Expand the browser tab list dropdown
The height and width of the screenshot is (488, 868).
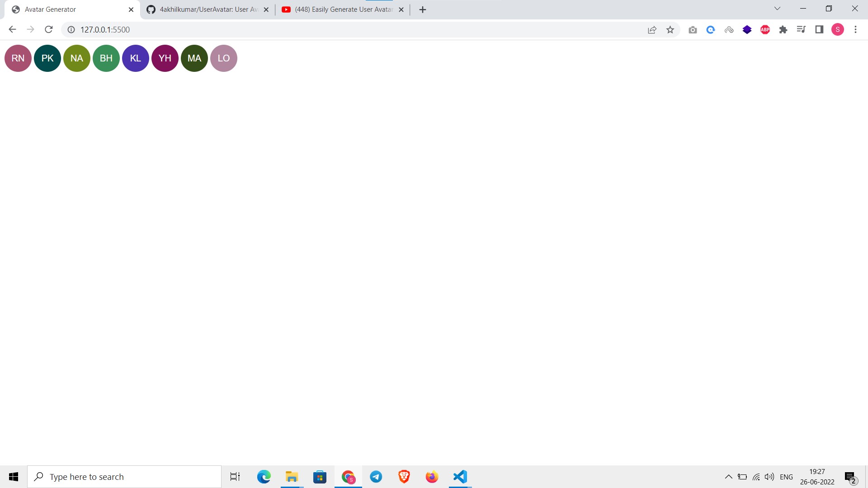(x=776, y=9)
